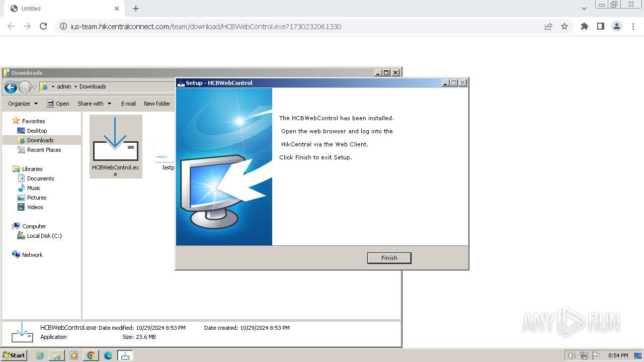The image size is (644, 362).
Task: Open site information icon in address bar
Action: [x=63, y=26]
